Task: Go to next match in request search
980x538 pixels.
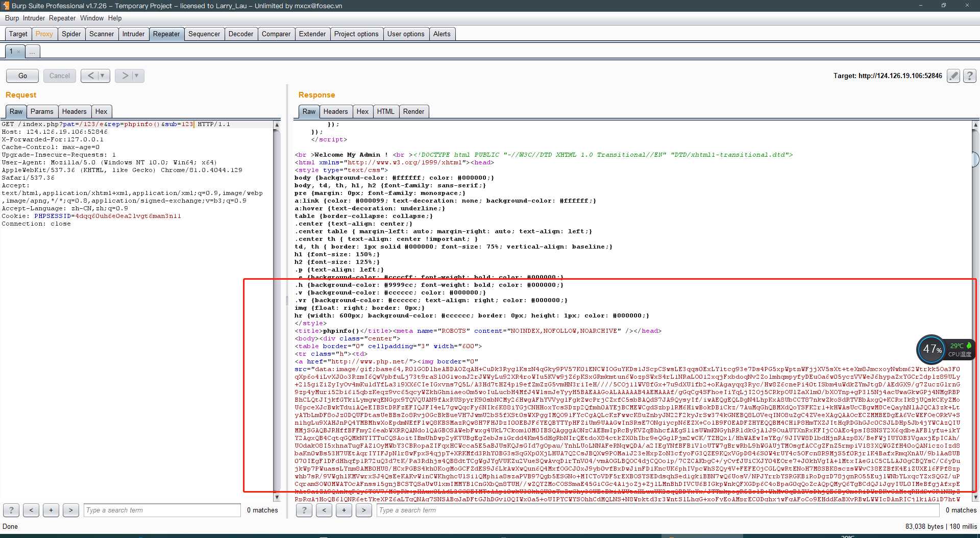Action: 71,510
